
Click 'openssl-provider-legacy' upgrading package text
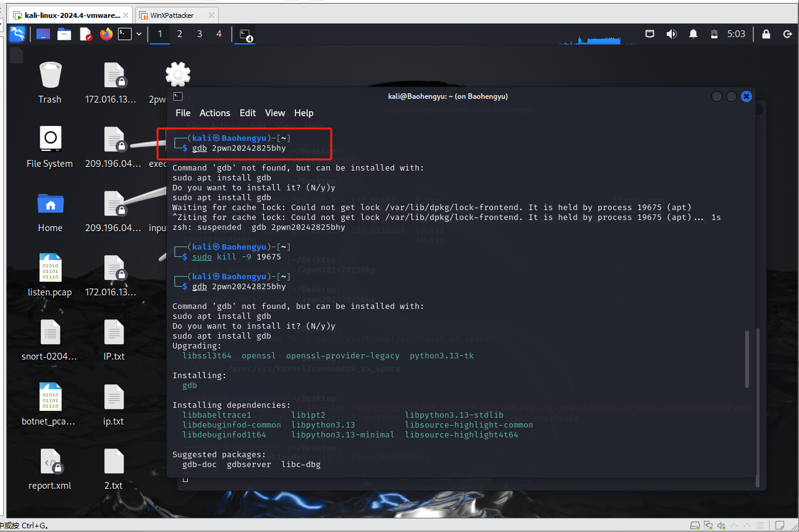343,355
